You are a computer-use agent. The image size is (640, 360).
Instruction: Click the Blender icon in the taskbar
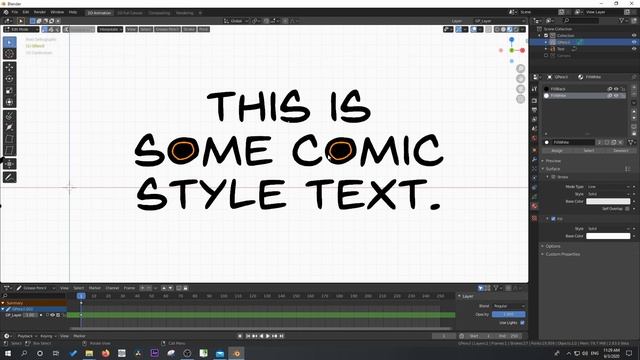pyautogui.click(x=236, y=353)
